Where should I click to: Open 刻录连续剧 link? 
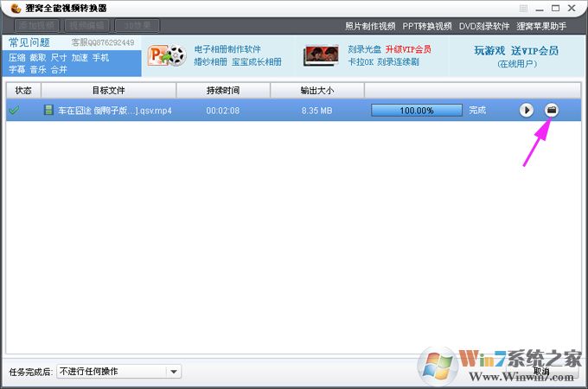click(398, 62)
